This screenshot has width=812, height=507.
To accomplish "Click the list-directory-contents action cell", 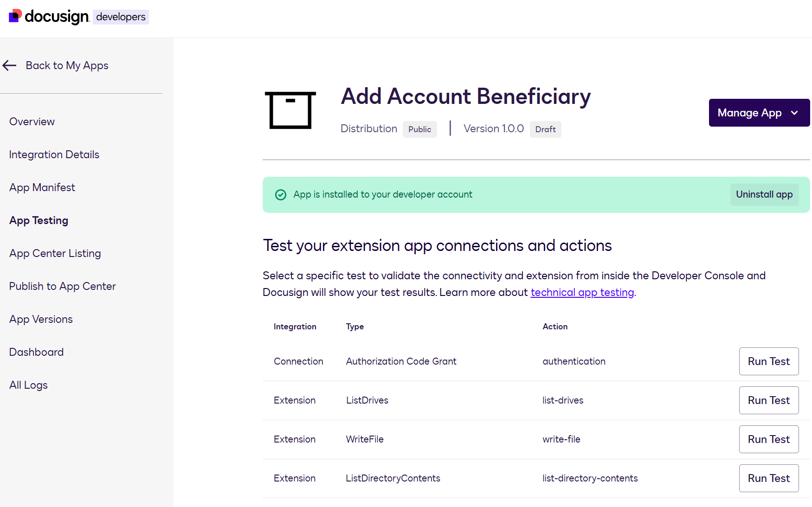I will 590,478.
